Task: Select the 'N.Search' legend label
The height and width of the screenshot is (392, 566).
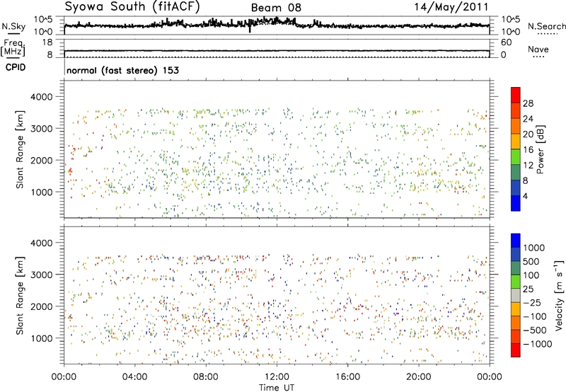Action: pyautogui.click(x=546, y=26)
